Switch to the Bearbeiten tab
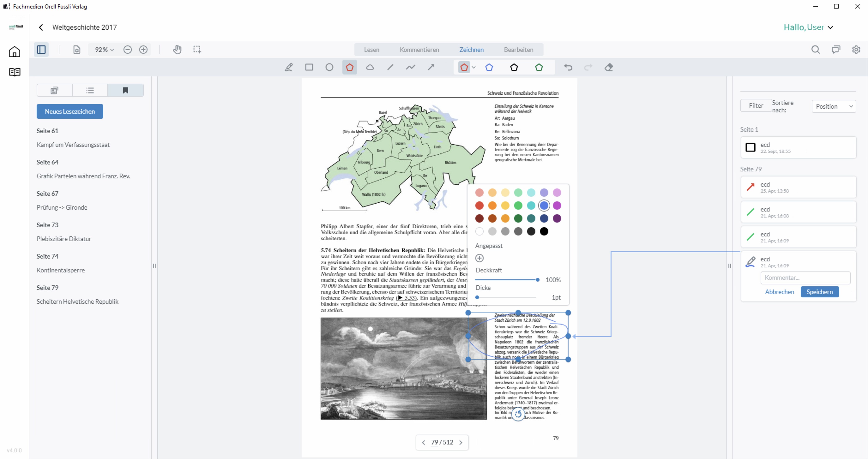 click(518, 50)
